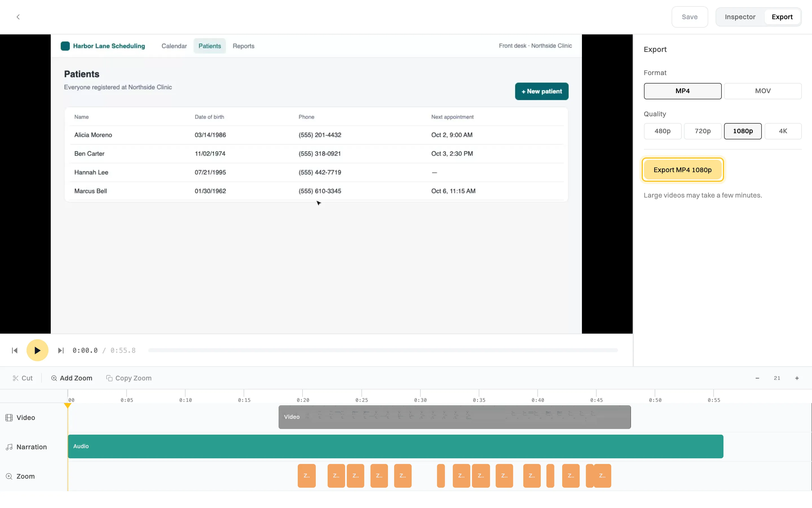Screen dimensions: 812x508
Task: Select the last zoom block near 0:45
Action: point(602,476)
